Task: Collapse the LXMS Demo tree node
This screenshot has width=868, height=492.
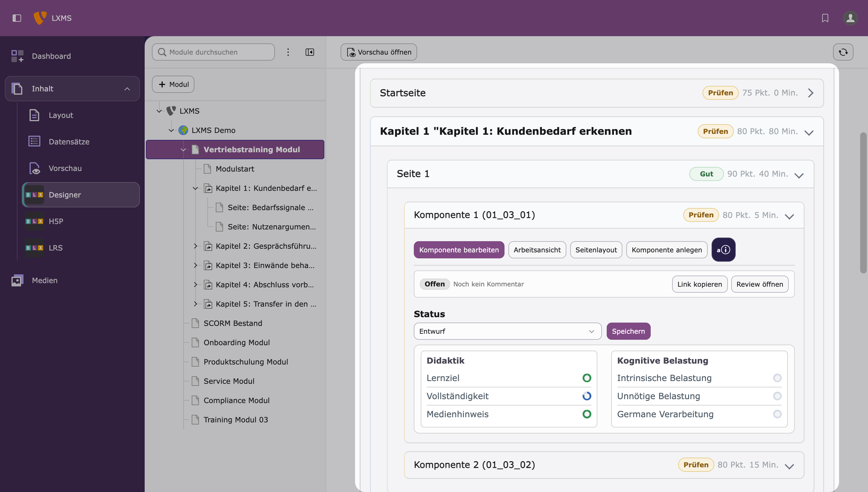Action: point(171,130)
